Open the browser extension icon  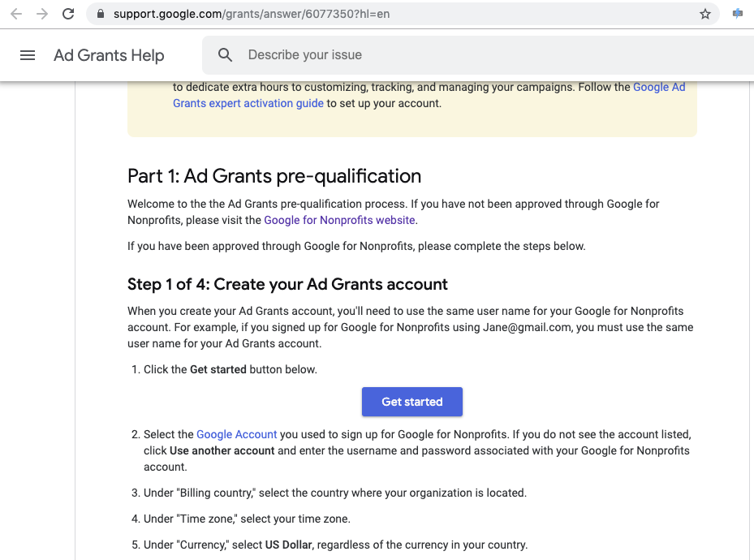click(737, 14)
